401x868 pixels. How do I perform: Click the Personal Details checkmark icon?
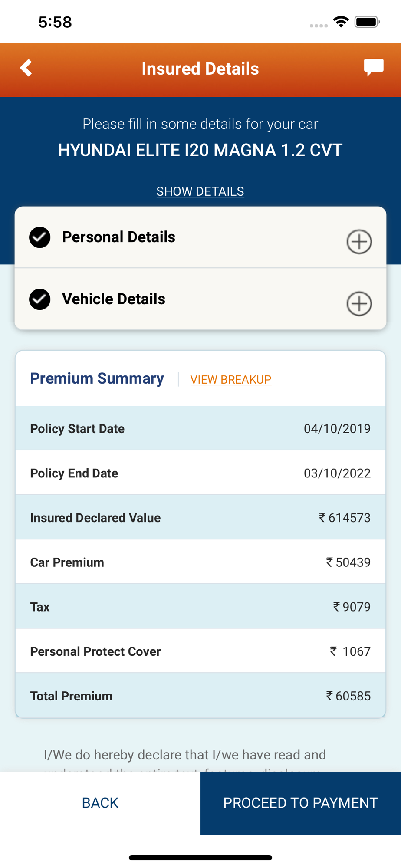[40, 237]
